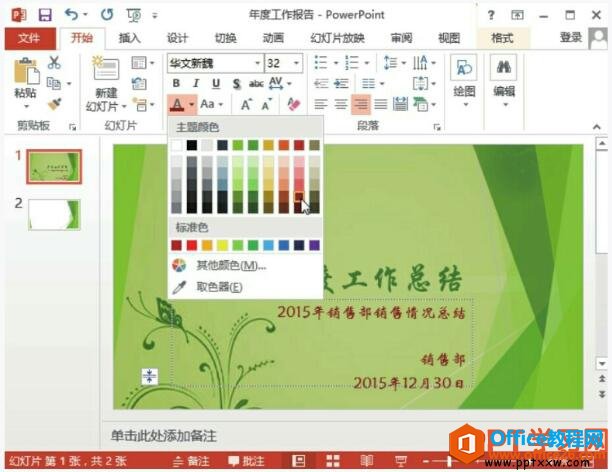Viewport: 612px width, 472px height.
Task: Decrease font size with small A
Action: (267, 105)
